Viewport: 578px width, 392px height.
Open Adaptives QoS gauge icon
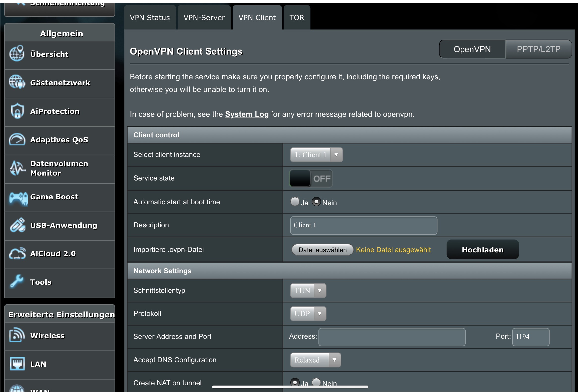coord(17,139)
